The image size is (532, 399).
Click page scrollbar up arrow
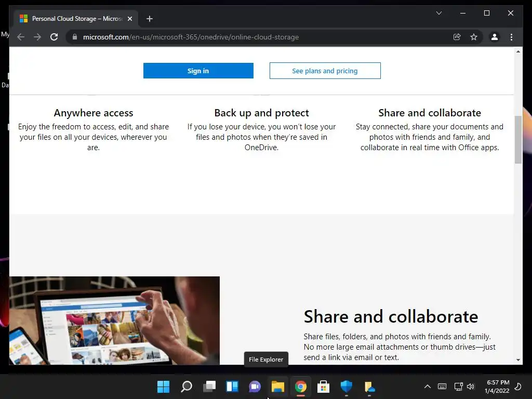coord(518,51)
